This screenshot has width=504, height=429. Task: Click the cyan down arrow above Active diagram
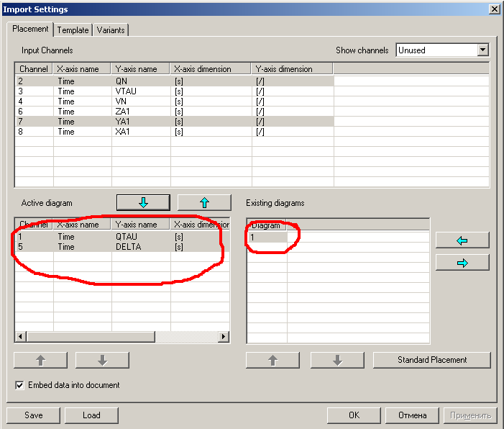click(x=143, y=202)
